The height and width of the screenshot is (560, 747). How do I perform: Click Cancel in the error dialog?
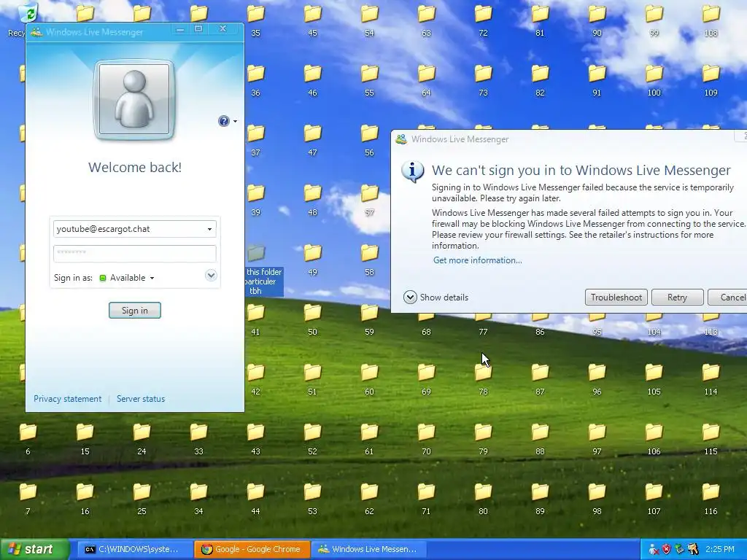[728, 297]
